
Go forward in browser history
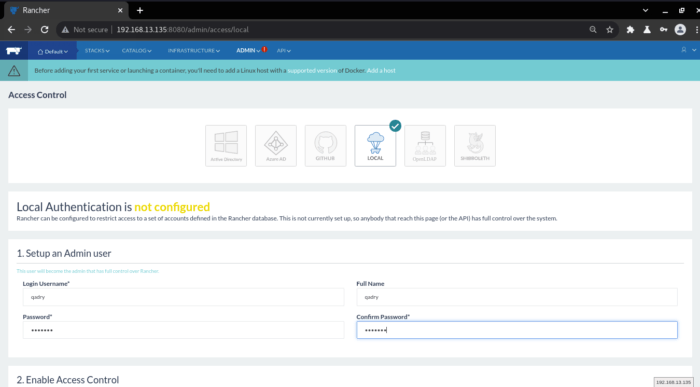click(28, 29)
